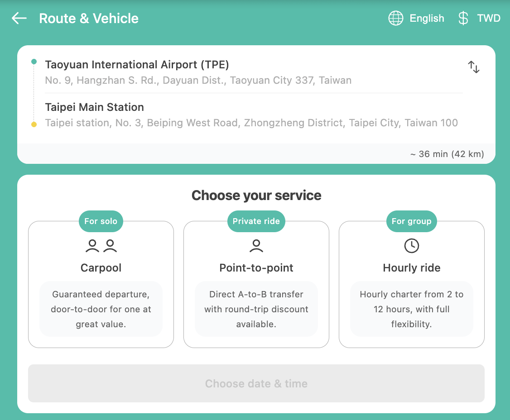The width and height of the screenshot is (510, 420).
Task: Click the For group badge
Action: point(411,221)
